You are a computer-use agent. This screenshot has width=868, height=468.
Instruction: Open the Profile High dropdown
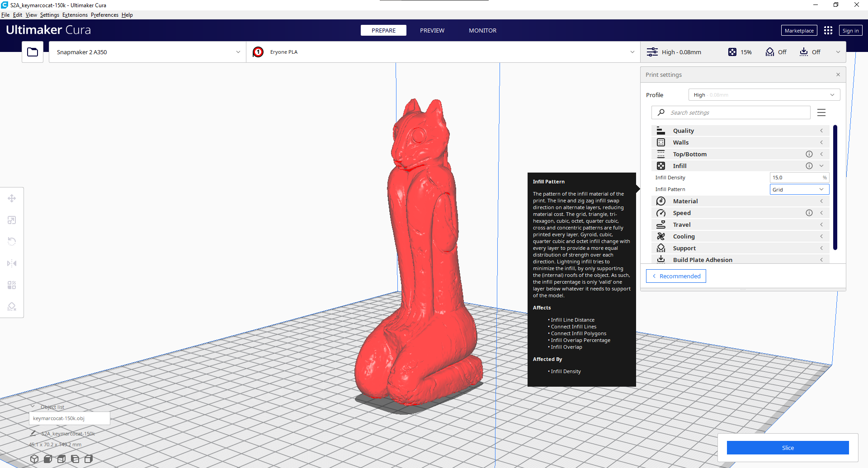(764, 95)
